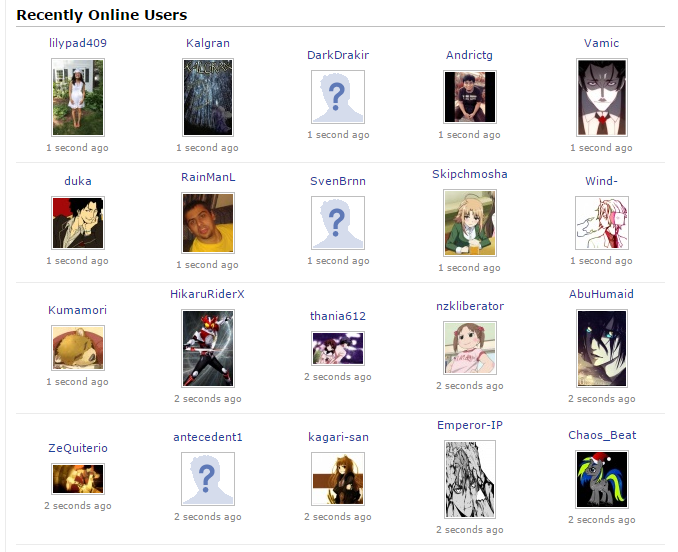Open lilypad409's profile picture
The width and height of the screenshot is (678, 552).
(78, 97)
